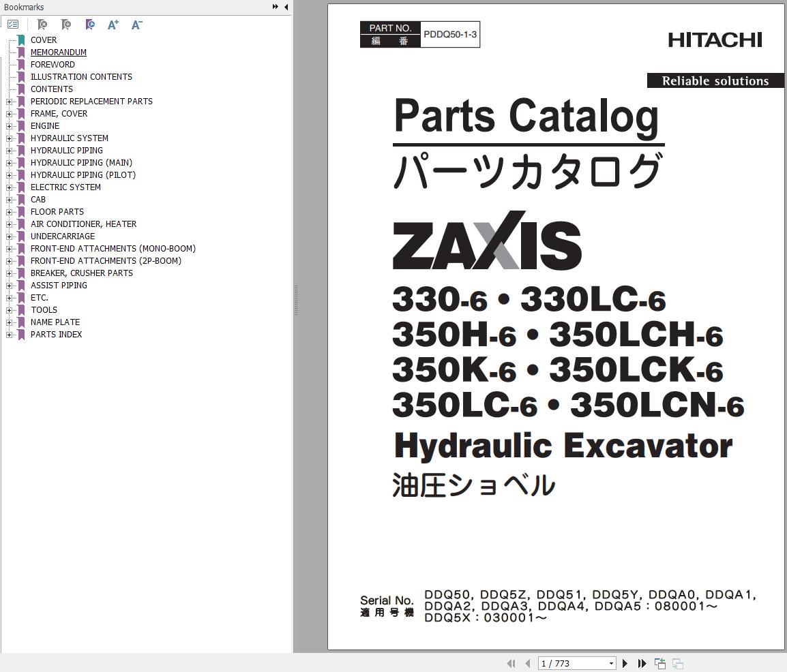The height and width of the screenshot is (672, 787).
Task: Expand the CAB bookmark node
Action: pos(9,200)
